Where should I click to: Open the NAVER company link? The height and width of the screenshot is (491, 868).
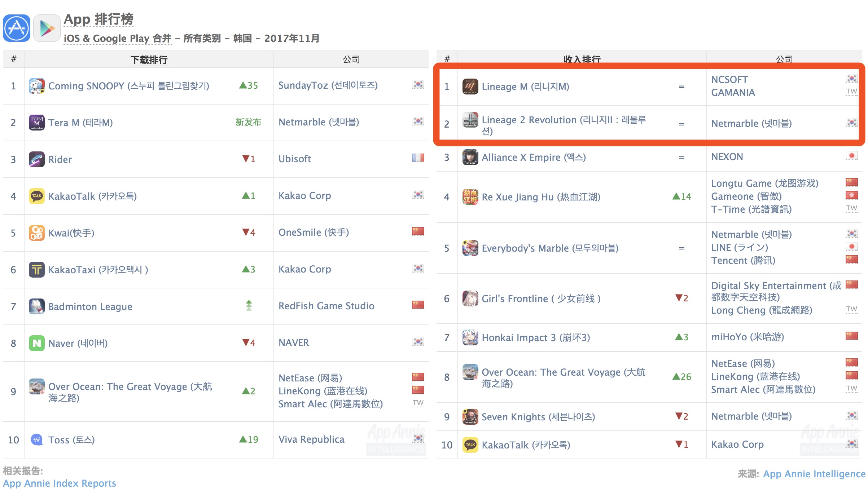click(x=294, y=342)
